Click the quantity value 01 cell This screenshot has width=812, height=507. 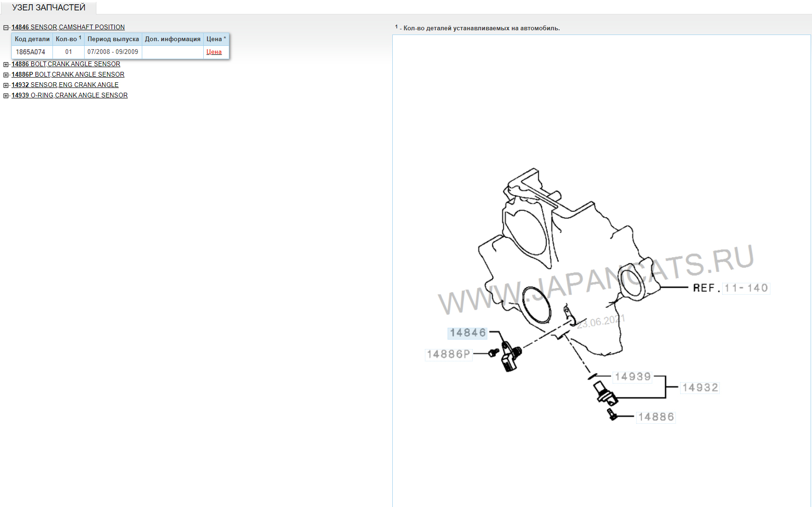(69, 52)
